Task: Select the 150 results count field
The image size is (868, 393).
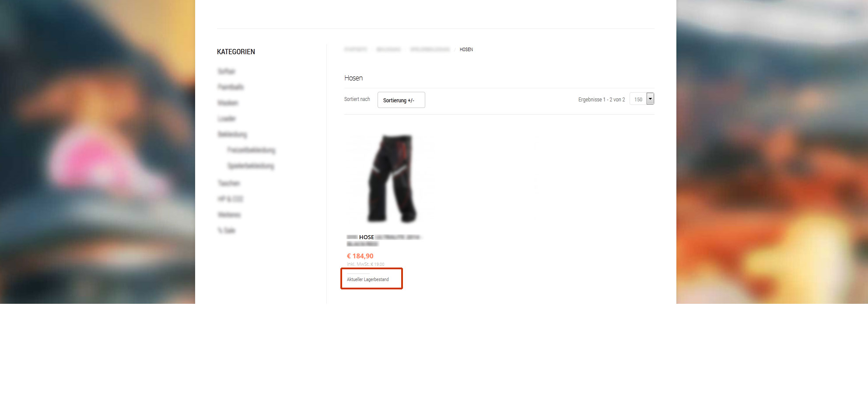Action: pos(638,99)
